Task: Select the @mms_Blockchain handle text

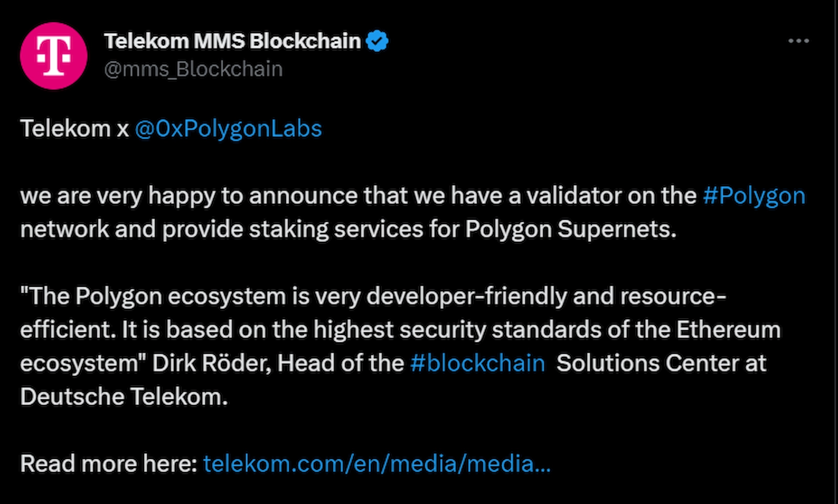Action: pos(194,68)
